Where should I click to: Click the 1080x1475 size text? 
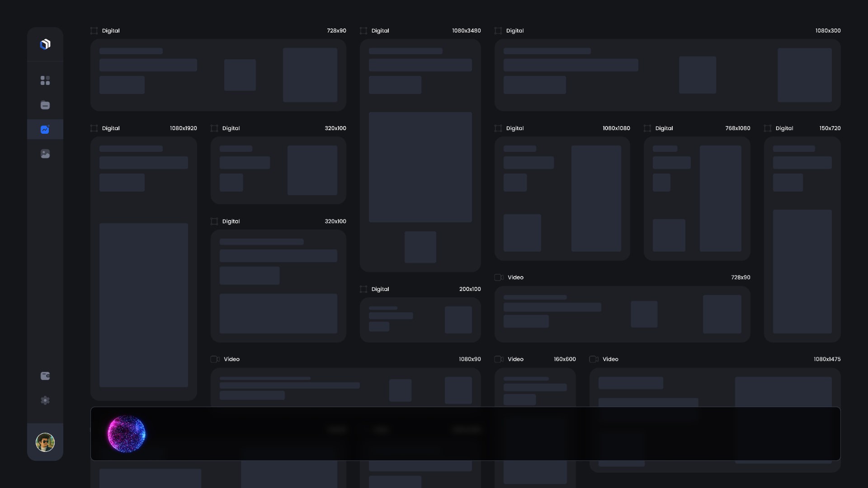(827, 359)
